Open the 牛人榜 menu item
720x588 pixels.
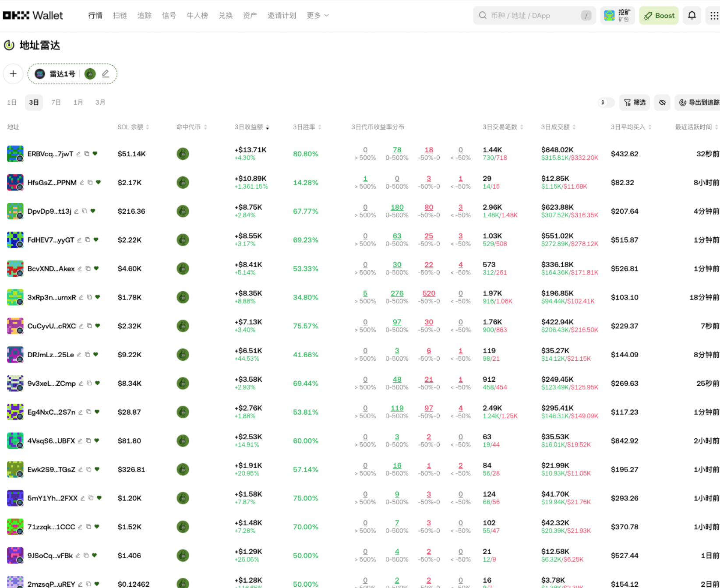point(197,15)
